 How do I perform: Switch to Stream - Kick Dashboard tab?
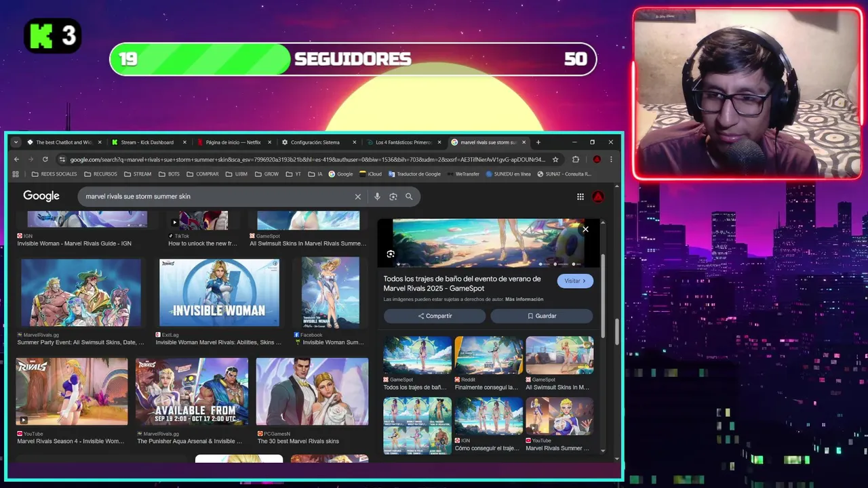tap(147, 142)
